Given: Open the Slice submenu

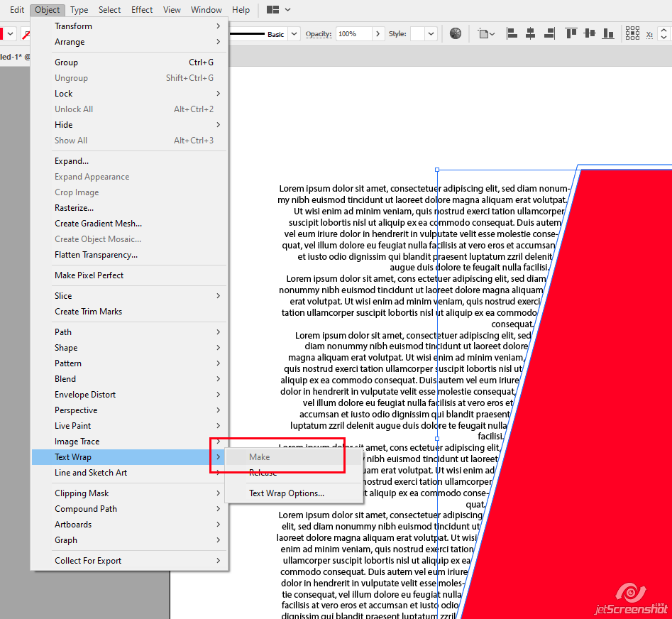Looking at the screenshot, I should pyautogui.click(x=129, y=296).
